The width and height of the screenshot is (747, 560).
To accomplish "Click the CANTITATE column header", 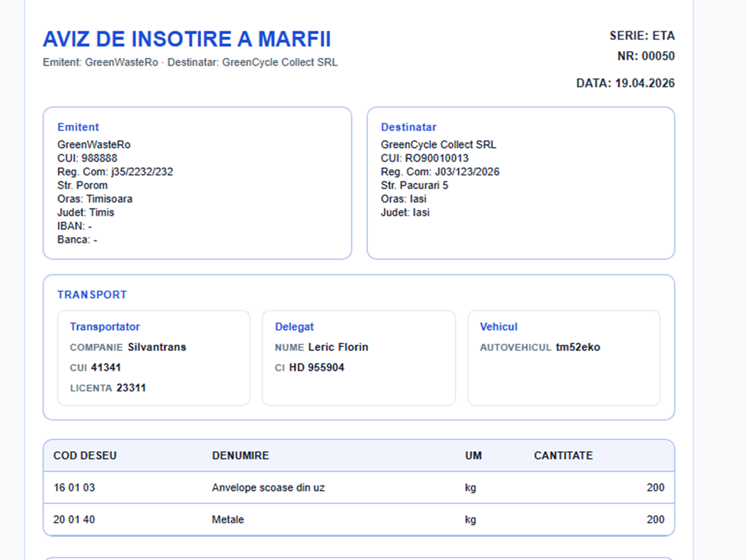I will (563, 455).
